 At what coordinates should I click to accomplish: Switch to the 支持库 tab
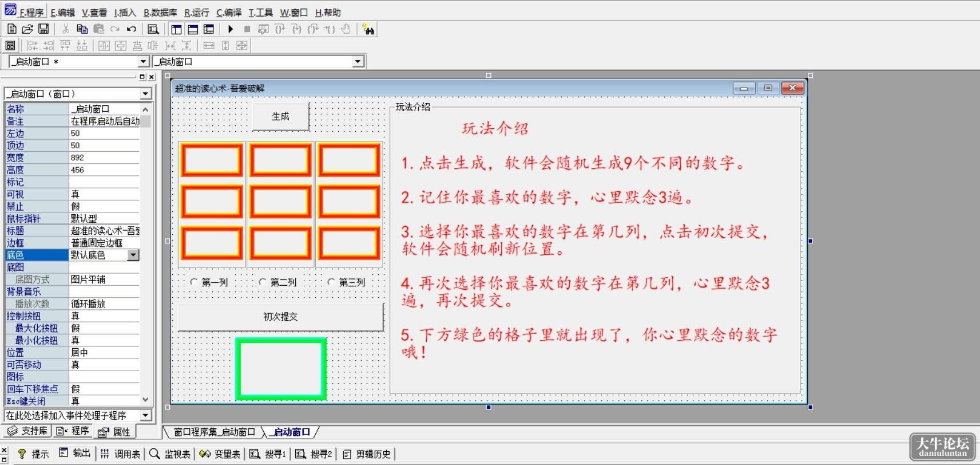[x=27, y=431]
